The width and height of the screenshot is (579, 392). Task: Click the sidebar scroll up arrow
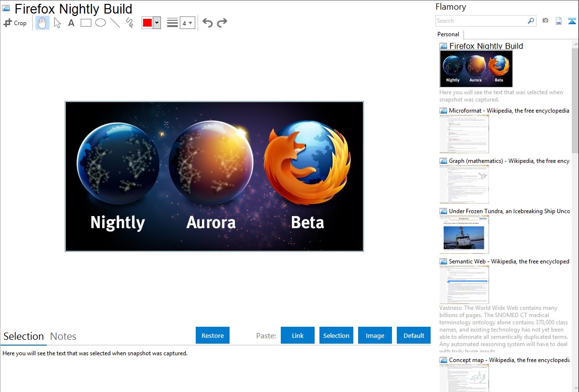(575, 44)
